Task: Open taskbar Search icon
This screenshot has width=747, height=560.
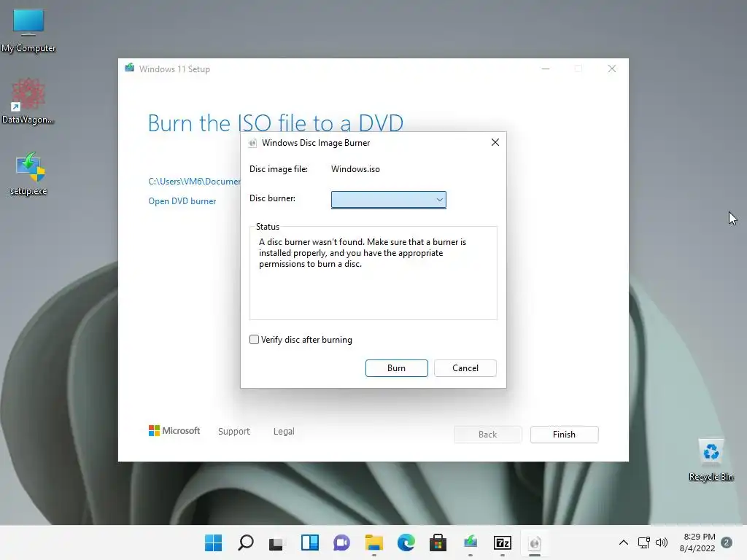Action: (x=245, y=542)
